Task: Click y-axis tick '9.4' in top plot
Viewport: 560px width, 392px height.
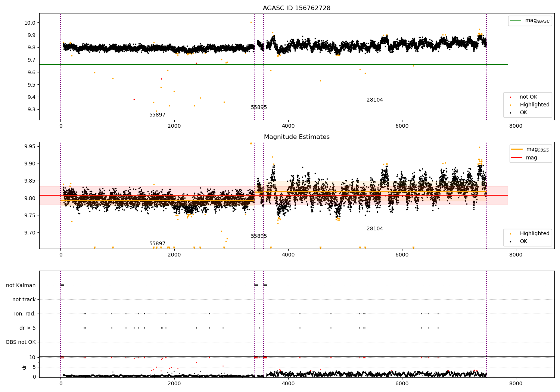Action: (31, 97)
